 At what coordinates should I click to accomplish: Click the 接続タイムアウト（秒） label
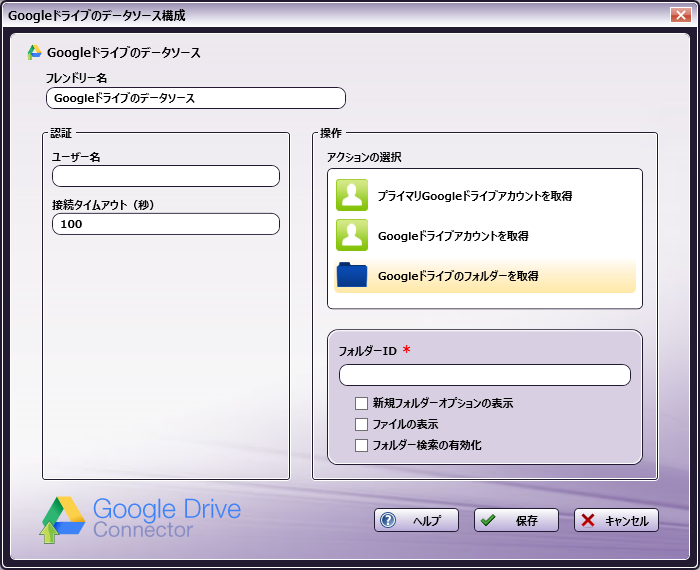103,205
